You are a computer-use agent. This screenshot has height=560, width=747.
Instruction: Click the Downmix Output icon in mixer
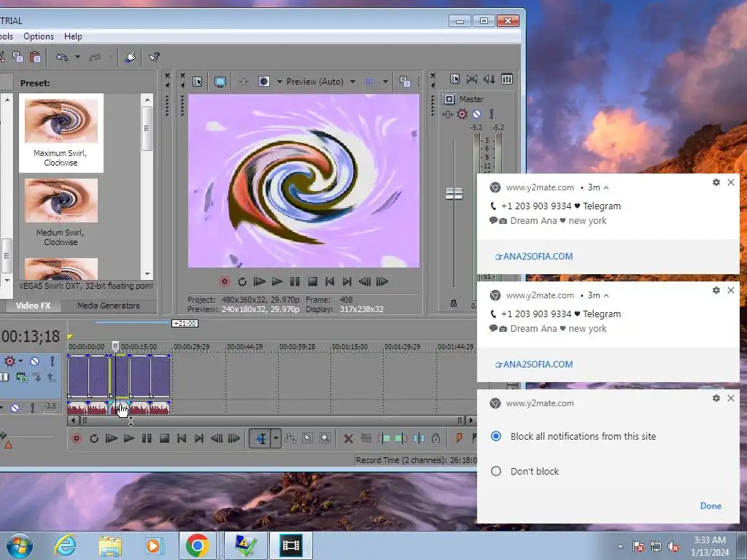tap(472, 79)
